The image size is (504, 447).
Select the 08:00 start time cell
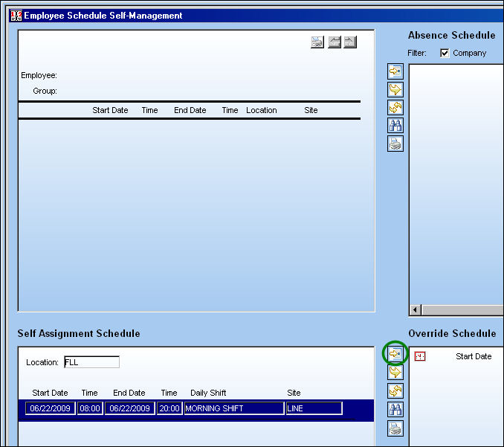point(90,408)
